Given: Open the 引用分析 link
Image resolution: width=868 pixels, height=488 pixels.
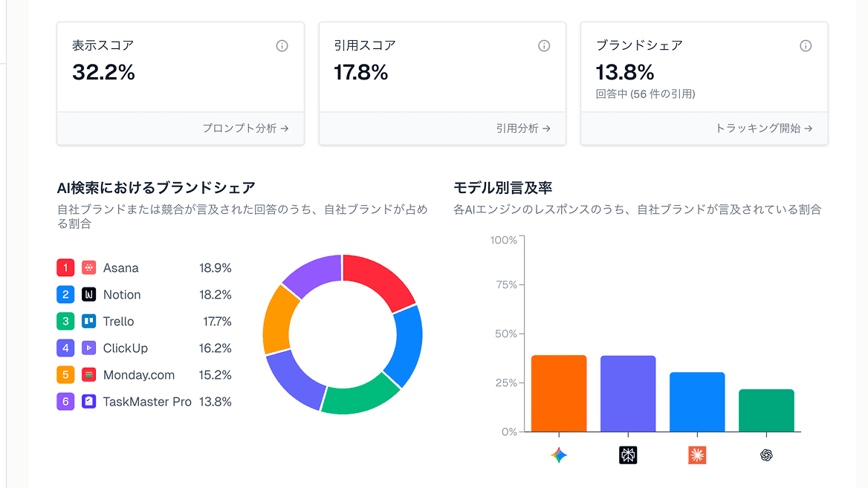Looking at the screenshot, I should pyautogui.click(x=525, y=128).
